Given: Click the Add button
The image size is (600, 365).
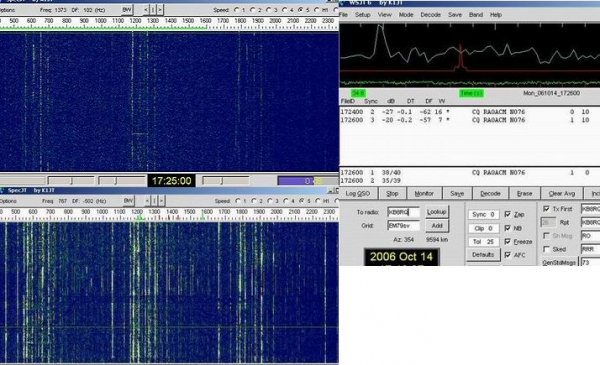Looking at the screenshot, I should coord(437,226).
